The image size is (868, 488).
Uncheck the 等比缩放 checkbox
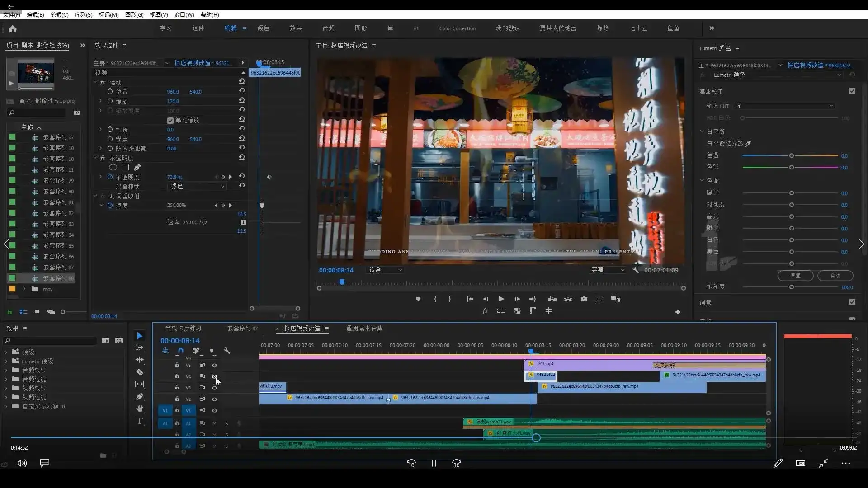pos(170,120)
